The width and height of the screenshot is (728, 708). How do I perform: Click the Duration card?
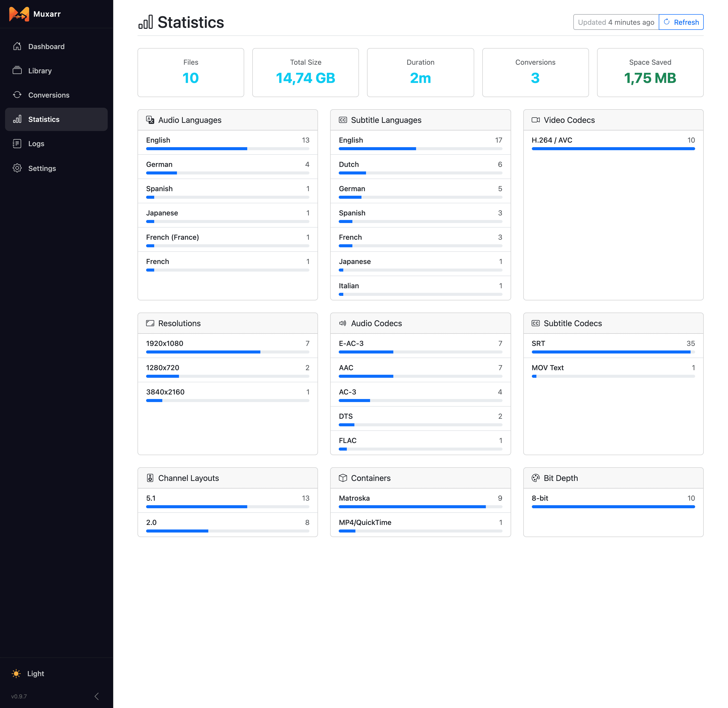click(x=421, y=73)
